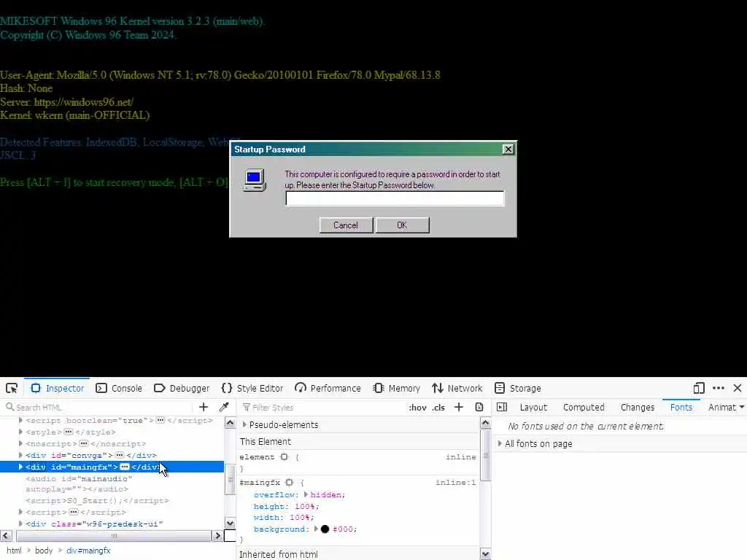Click the markup scrollbar down arrow

click(x=230, y=524)
